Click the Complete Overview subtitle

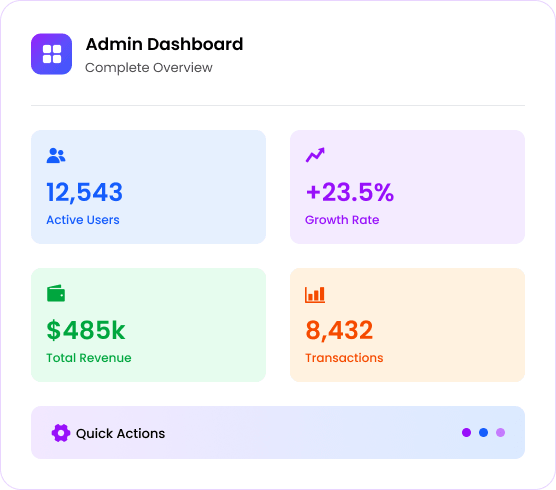(149, 67)
